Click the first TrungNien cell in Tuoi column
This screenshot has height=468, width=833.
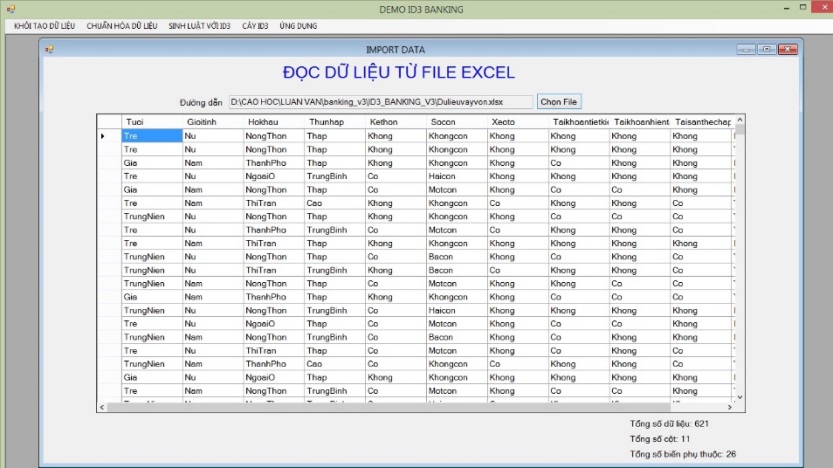coord(152,217)
